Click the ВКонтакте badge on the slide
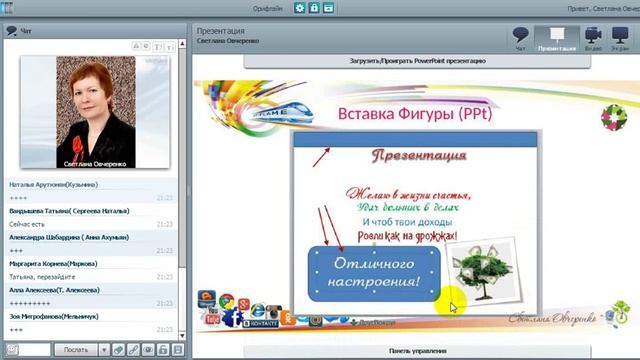The image size is (640, 360). pos(260,324)
